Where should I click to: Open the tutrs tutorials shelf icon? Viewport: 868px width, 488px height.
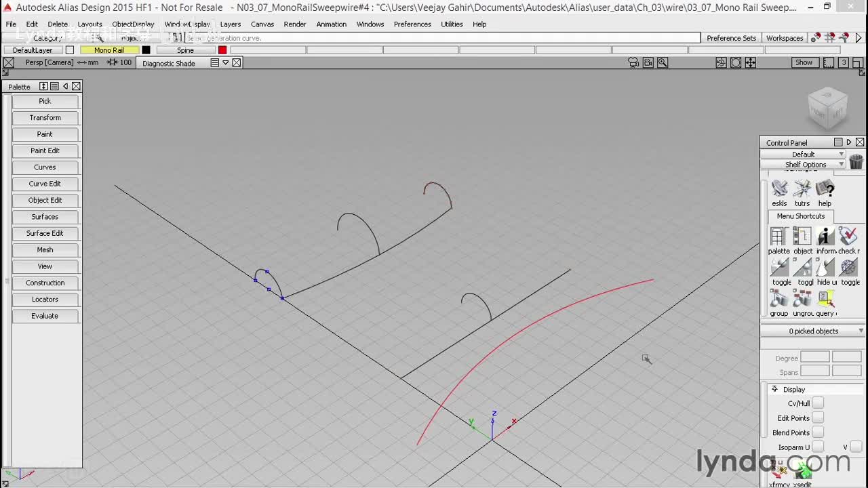pyautogui.click(x=802, y=188)
